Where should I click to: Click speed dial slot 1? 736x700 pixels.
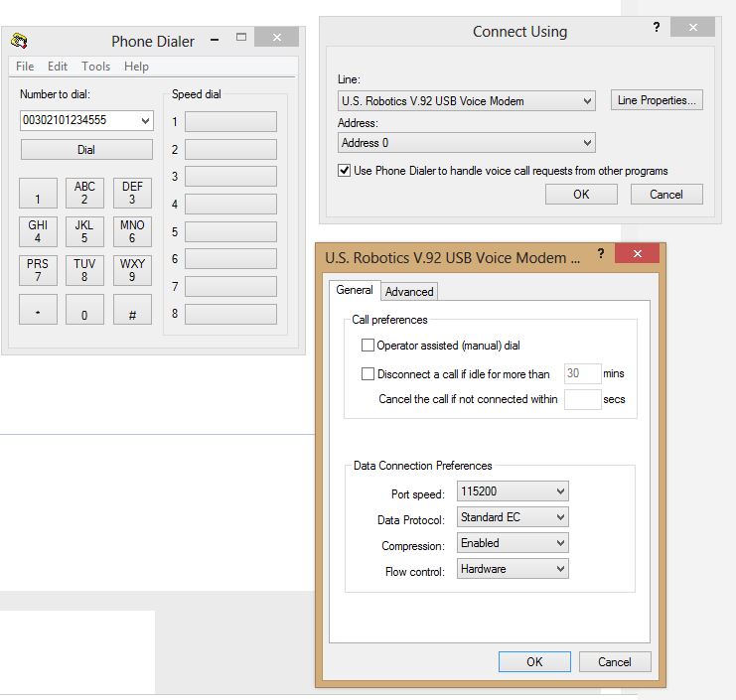coord(230,121)
